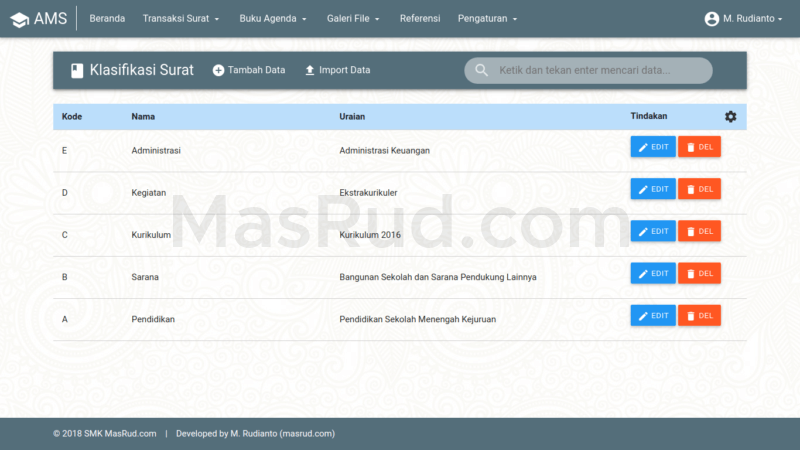
Task: Delete the Pendidikan row entry
Action: point(699,315)
